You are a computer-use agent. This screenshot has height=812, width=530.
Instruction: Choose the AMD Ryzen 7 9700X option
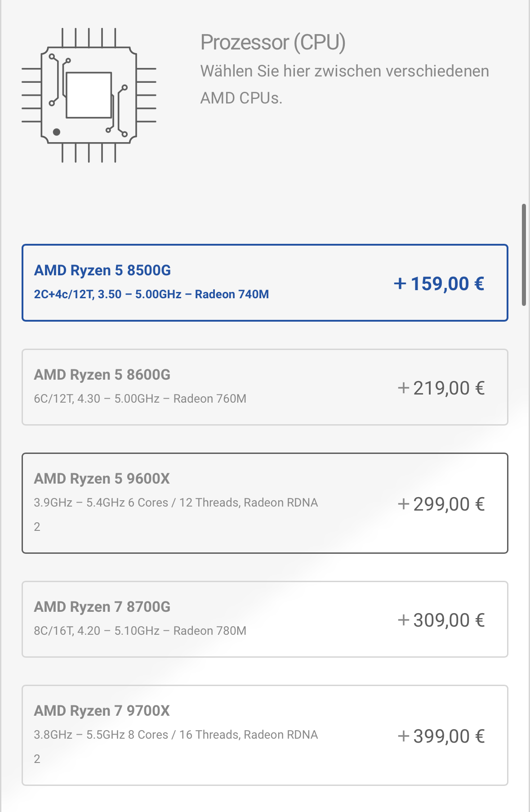264,735
